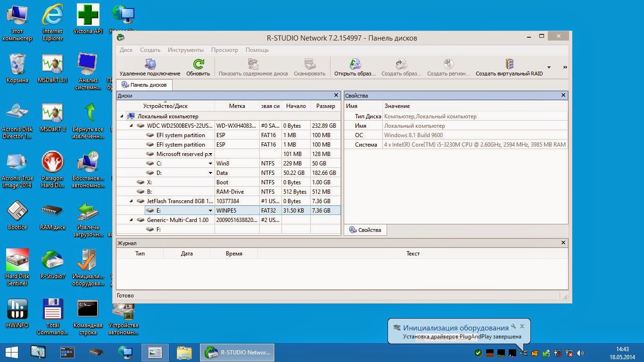Select the Hard Disk Sentinel desktop icon

[17, 268]
